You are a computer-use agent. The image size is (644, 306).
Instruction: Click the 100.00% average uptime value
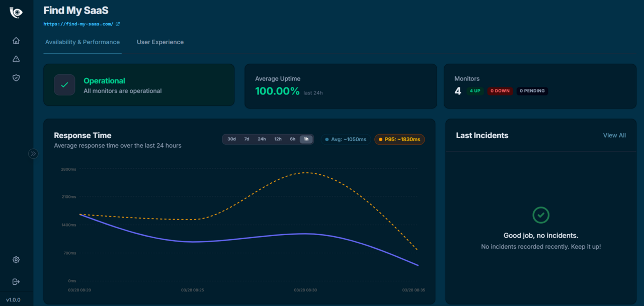point(277,91)
